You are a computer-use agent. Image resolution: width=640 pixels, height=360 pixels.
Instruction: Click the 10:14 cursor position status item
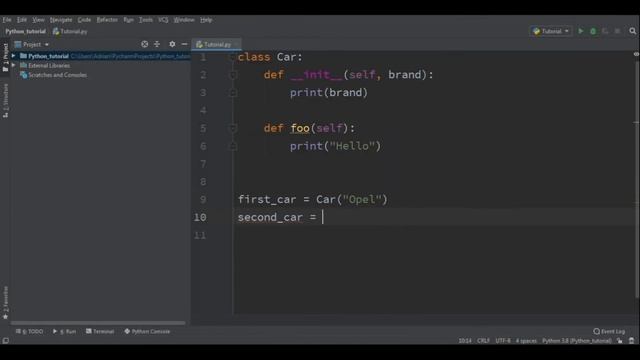tap(465, 340)
